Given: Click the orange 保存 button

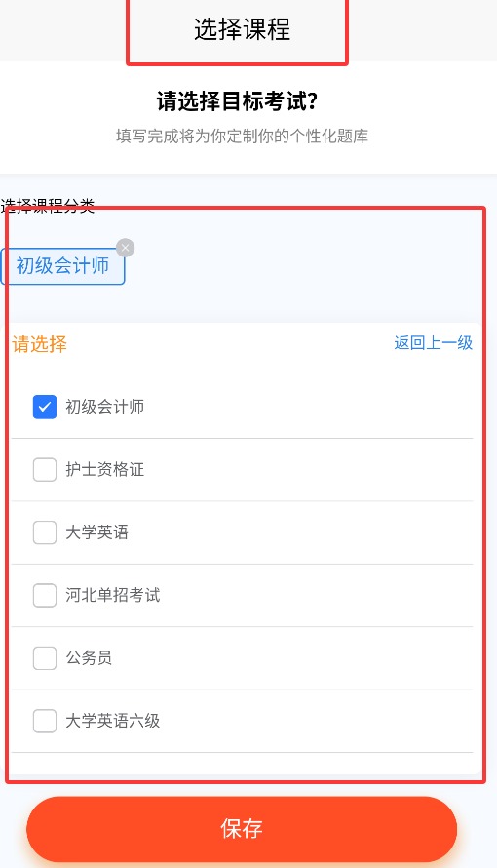Looking at the screenshot, I should [x=242, y=829].
